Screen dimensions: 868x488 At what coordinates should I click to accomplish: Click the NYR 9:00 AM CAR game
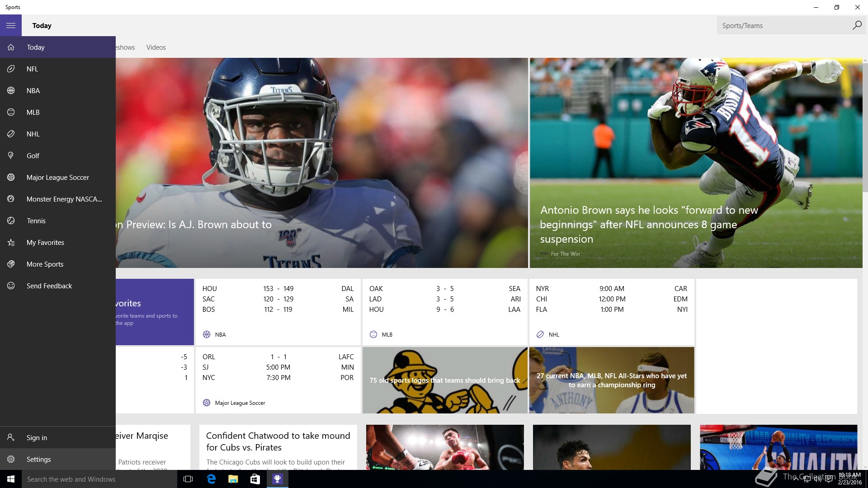pyautogui.click(x=612, y=288)
